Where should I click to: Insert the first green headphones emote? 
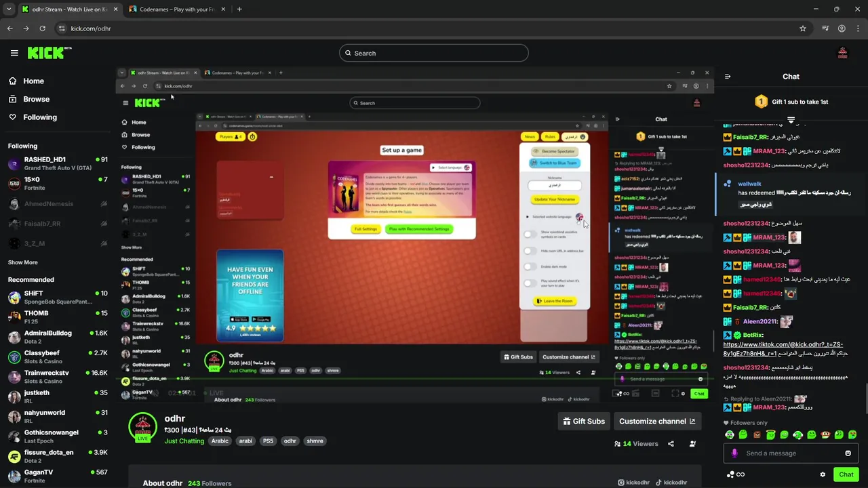pyautogui.click(x=730, y=434)
